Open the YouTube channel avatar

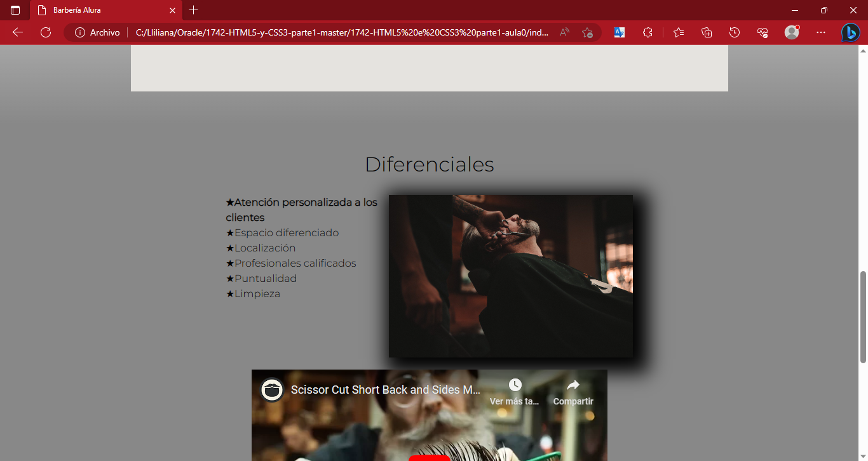tap(273, 389)
